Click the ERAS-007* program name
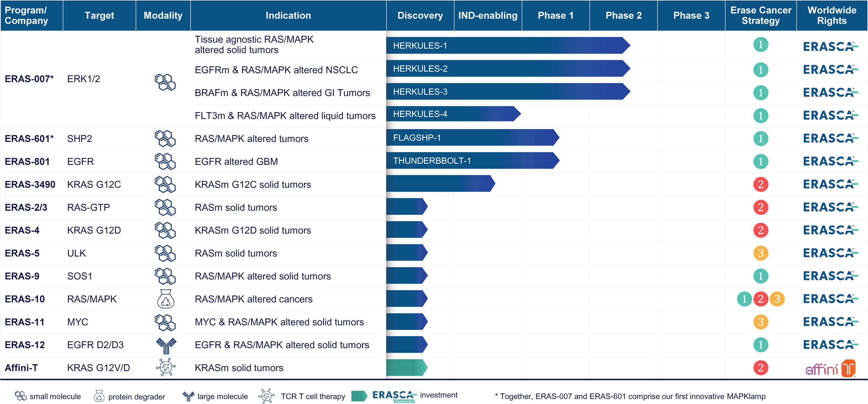Image resolution: width=868 pixels, height=404 pixels. tap(29, 79)
